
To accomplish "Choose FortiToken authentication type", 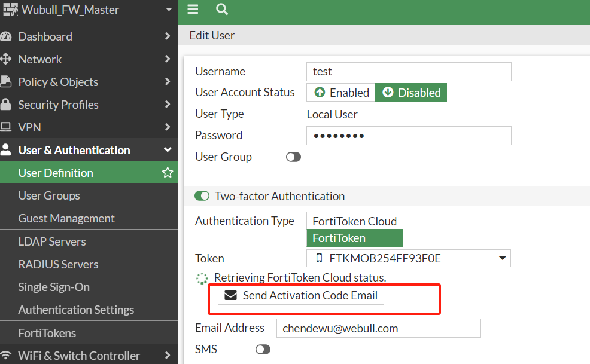I will [x=355, y=238].
